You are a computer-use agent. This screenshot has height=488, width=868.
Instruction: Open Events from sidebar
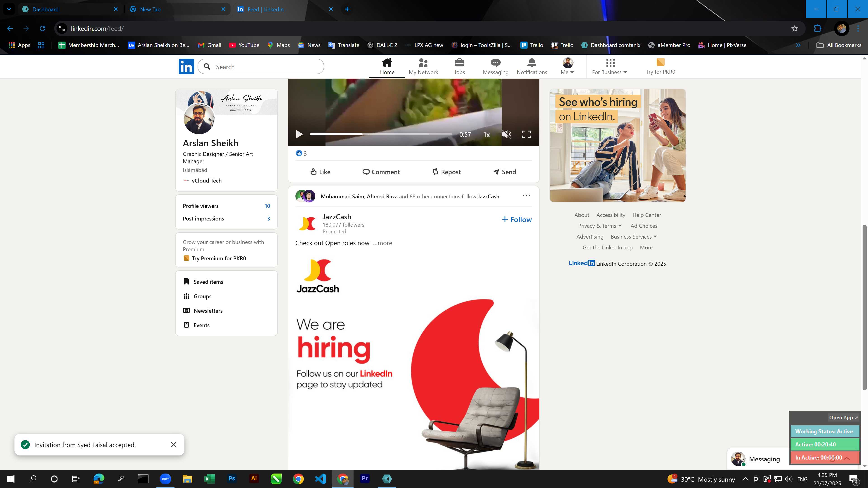(196, 325)
